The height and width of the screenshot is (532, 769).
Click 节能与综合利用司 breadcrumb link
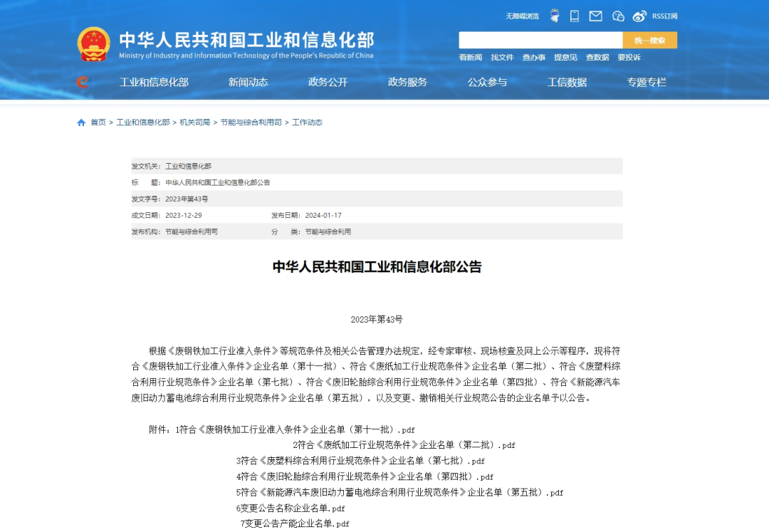(251, 122)
